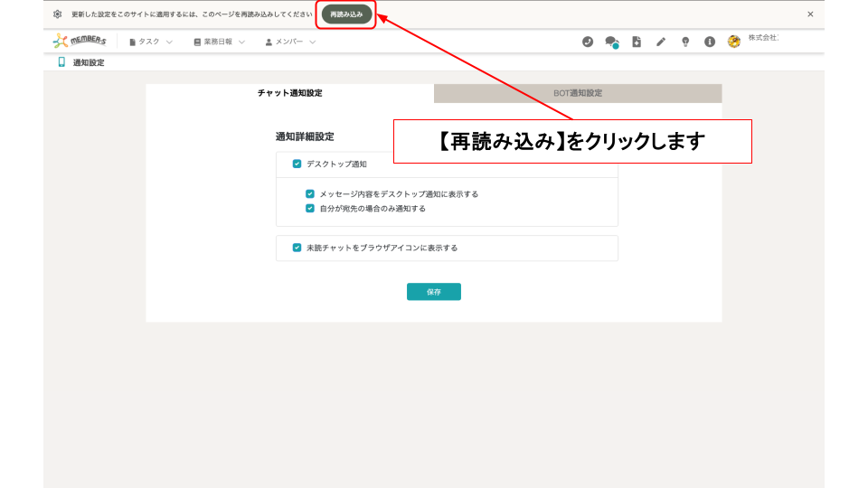Open the information icon in header

710,42
